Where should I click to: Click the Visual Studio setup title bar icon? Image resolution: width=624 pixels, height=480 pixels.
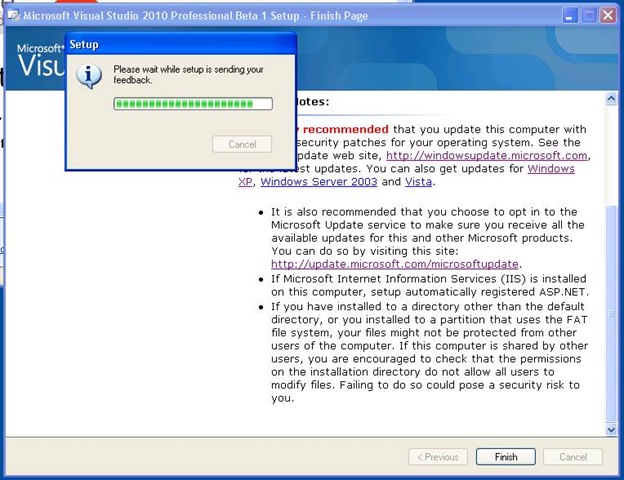[x=14, y=16]
